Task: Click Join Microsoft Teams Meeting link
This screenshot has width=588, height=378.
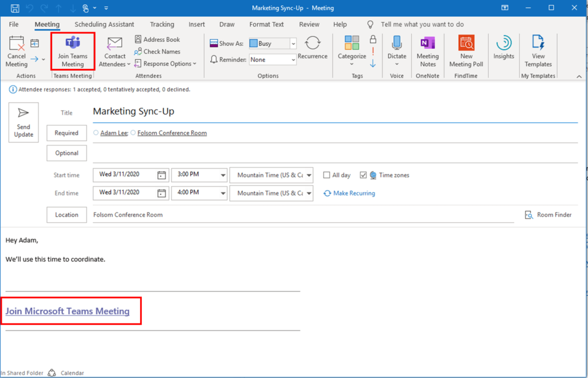Action: click(68, 311)
